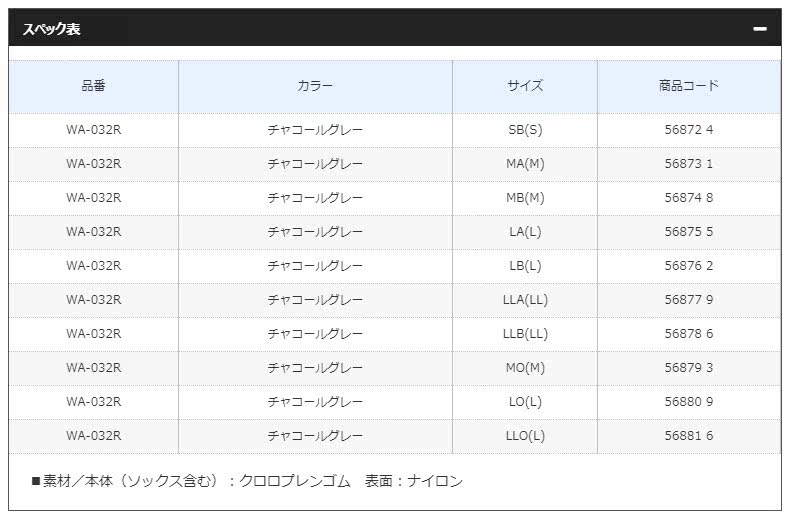Click the LA(L) size cell
The height and width of the screenshot is (526, 790).
point(525,232)
